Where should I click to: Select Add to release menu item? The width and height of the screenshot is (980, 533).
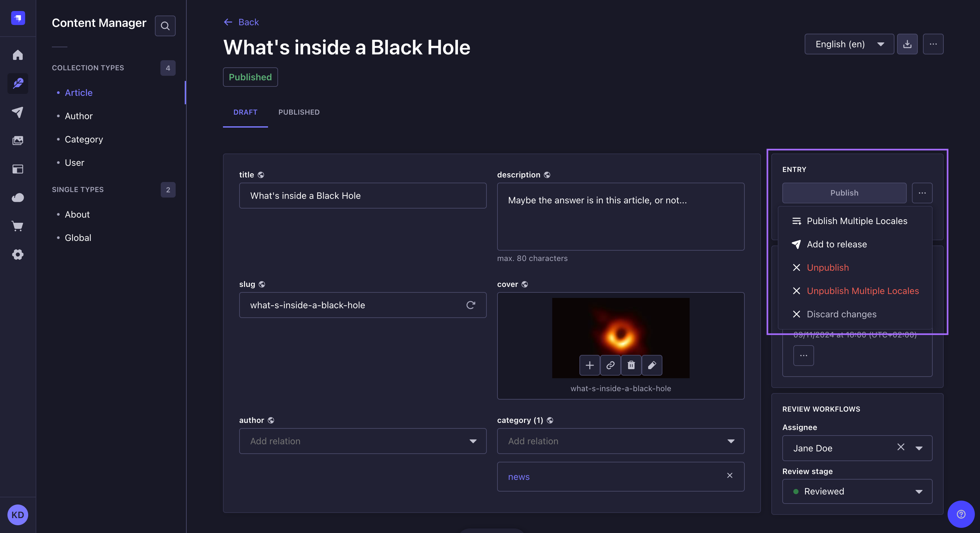pyautogui.click(x=836, y=244)
